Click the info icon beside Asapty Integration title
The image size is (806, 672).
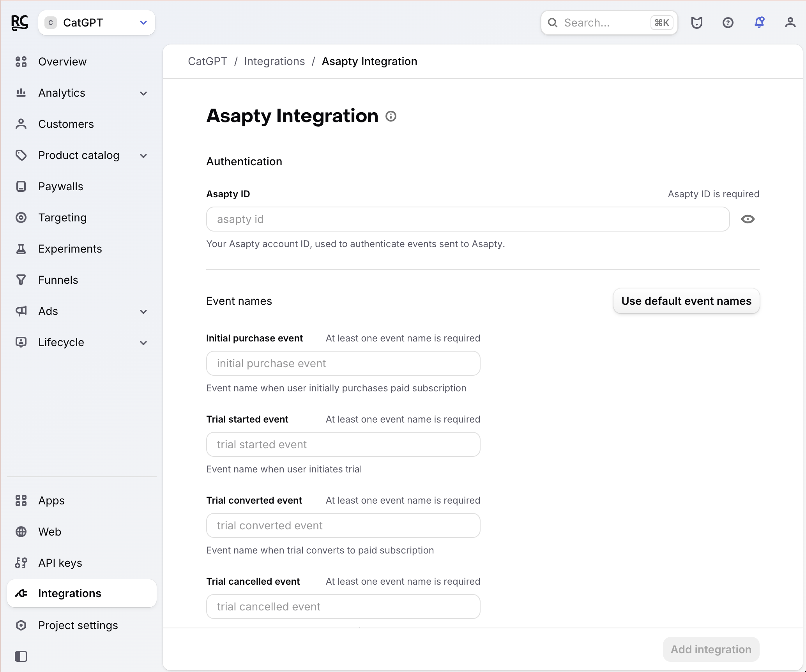click(x=391, y=116)
